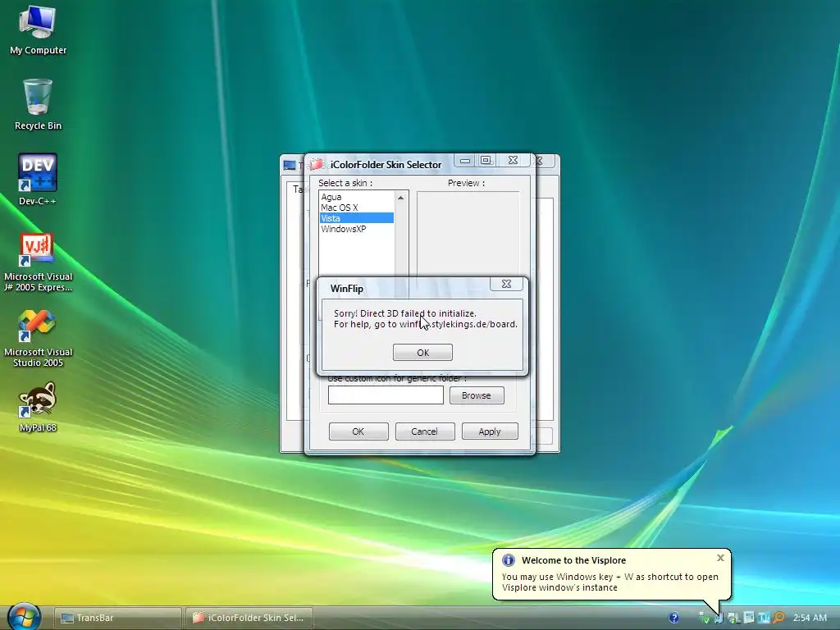840x630 pixels.
Task: Maximize the iColorFolder Skin Selector window
Action: [486, 160]
